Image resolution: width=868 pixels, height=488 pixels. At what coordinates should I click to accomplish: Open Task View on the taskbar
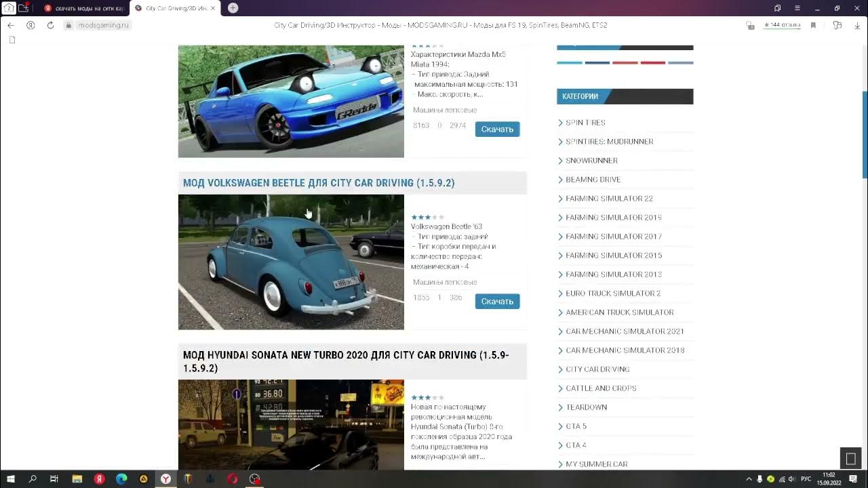pos(54,479)
